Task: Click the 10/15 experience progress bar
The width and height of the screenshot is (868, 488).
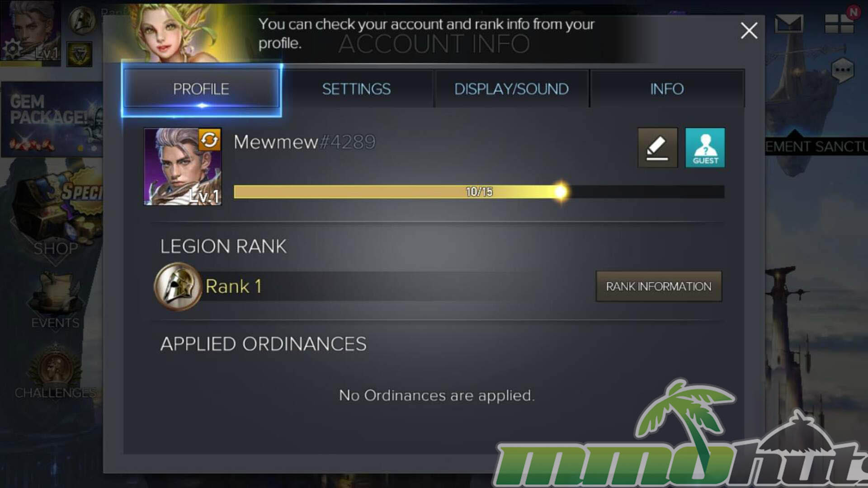Action: (479, 192)
